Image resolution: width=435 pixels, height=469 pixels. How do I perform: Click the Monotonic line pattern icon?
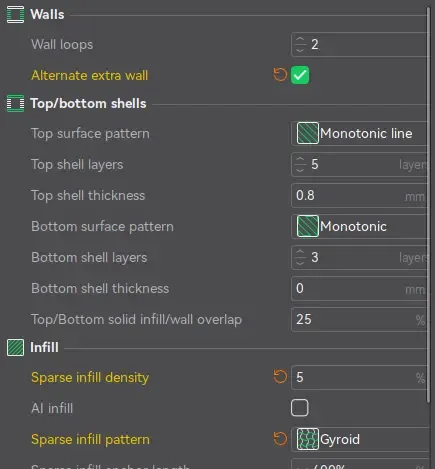pyautogui.click(x=308, y=133)
